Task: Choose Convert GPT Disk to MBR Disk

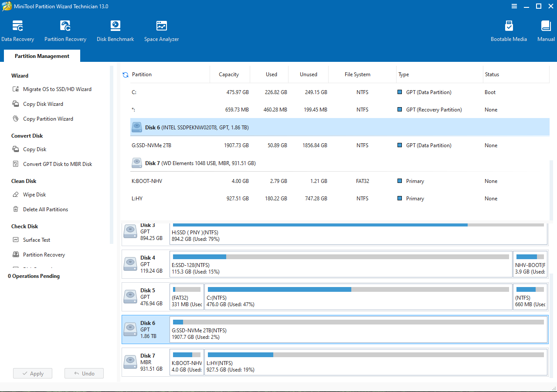Action: [x=57, y=164]
